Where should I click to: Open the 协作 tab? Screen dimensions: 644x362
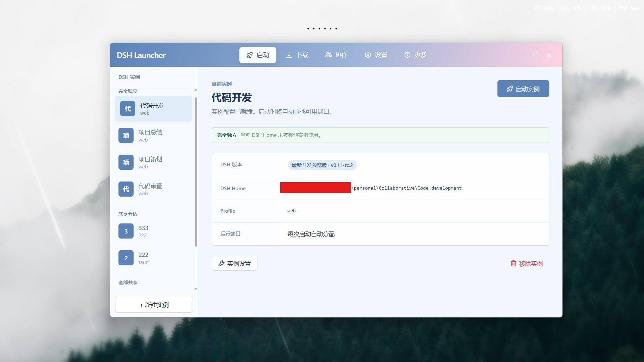click(336, 55)
